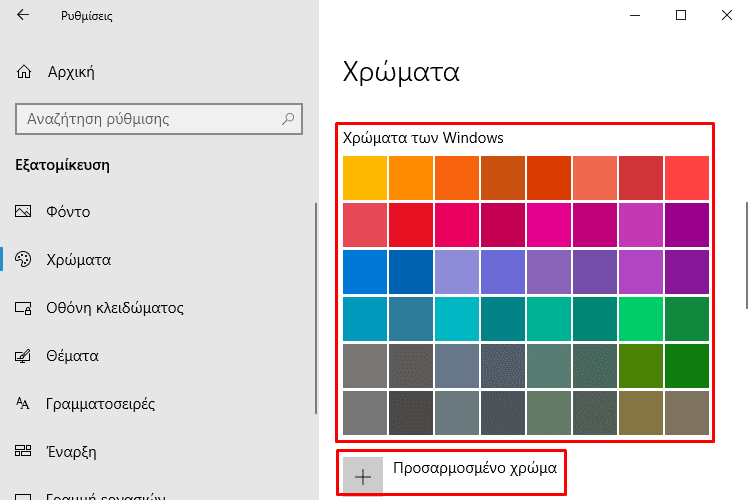Minimize the Settings window
This screenshot has height=500, width=750.
[635, 15]
